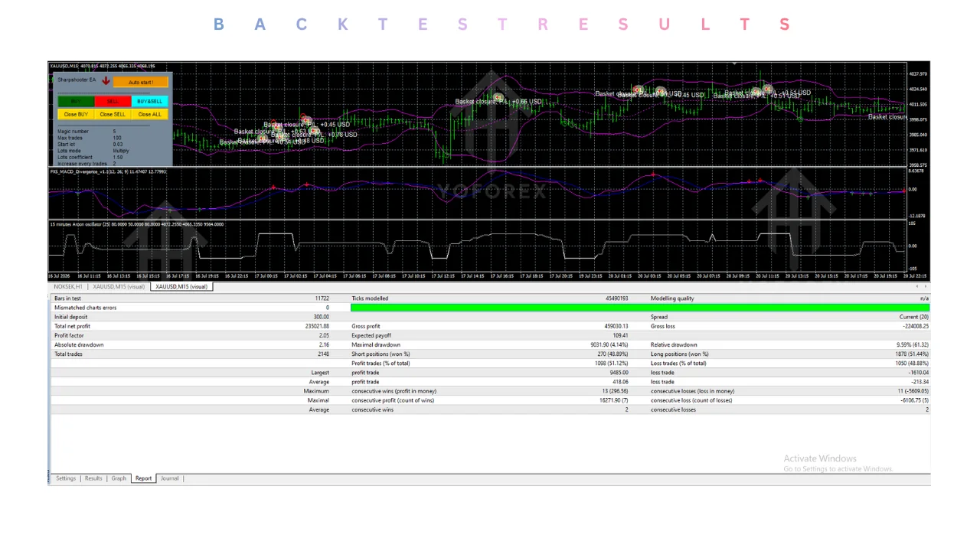The image size is (980, 551).
Task: Click the Bars in test value 11722
Action: click(x=322, y=298)
